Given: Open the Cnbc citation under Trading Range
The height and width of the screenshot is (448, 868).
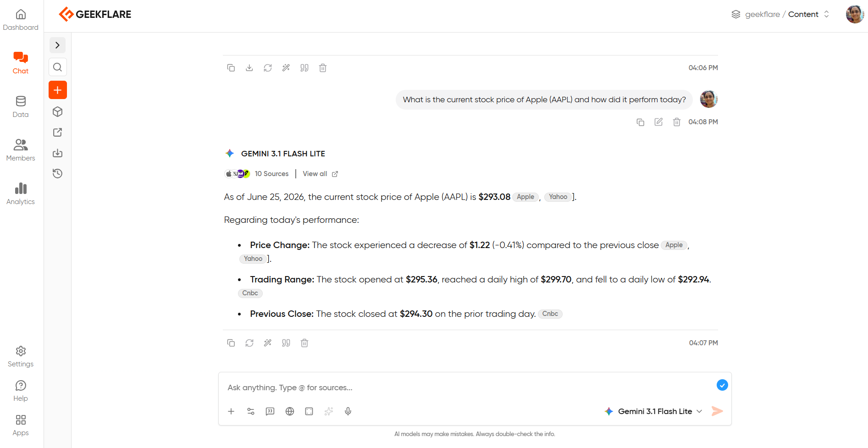Looking at the screenshot, I should pos(250,293).
